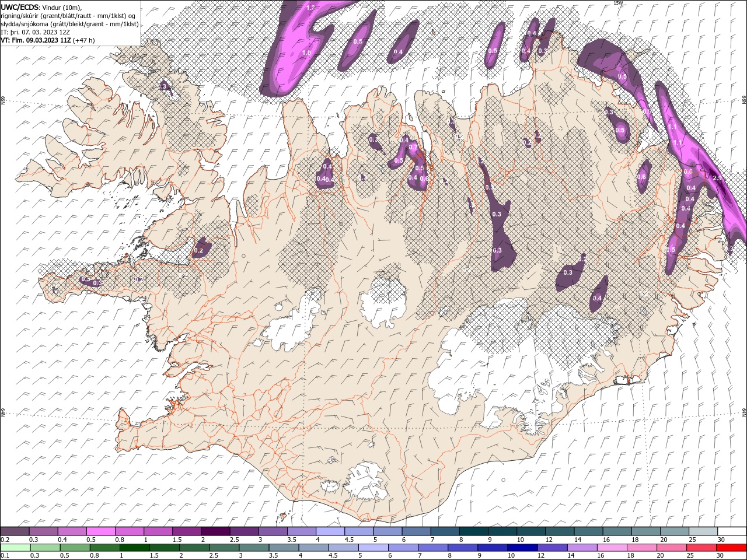Click the 0.2–0.3 dark mauve snow swatch

[15, 531]
